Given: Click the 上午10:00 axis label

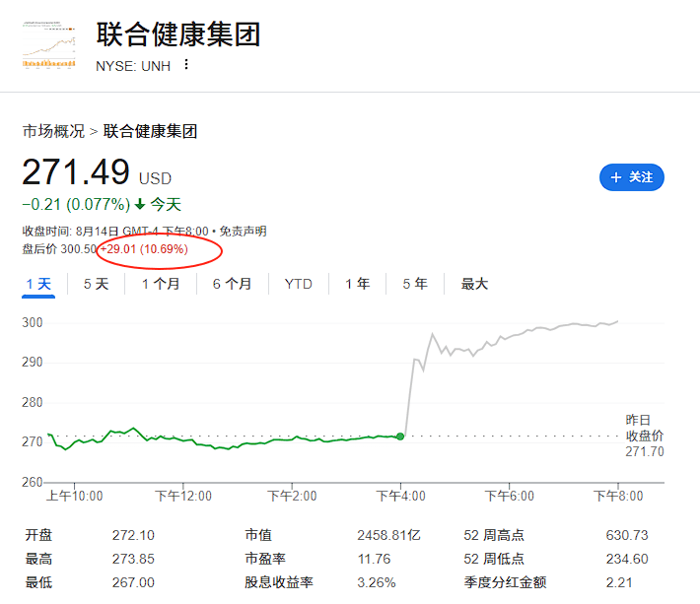Looking at the screenshot, I should coord(75,496).
